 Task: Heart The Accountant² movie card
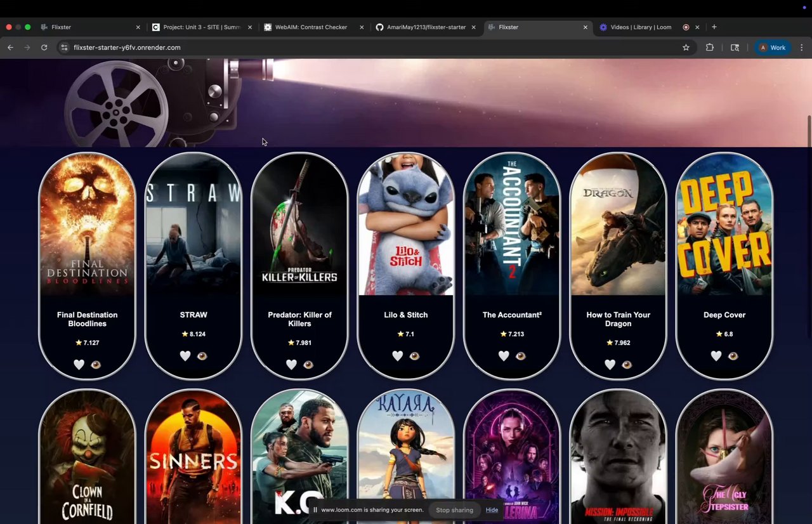(504, 356)
